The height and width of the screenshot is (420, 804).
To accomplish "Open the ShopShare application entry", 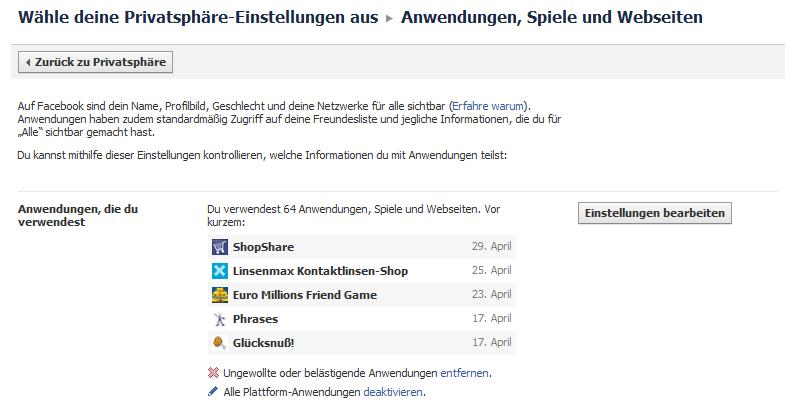I will pyautogui.click(x=264, y=247).
